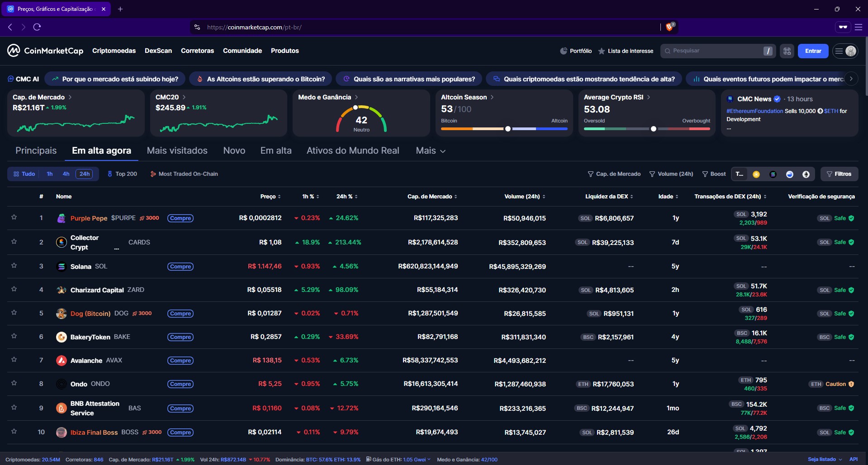Open the Cap. de Mercado filter dropdown
Image resolution: width=868 pixels, height=465 pixels.
(x=614, y=174)
